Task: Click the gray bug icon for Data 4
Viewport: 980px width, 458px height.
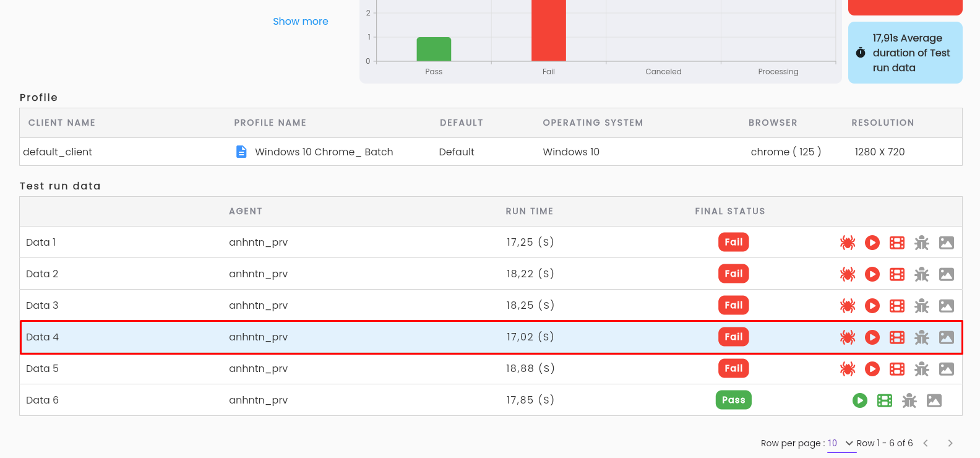Action: pyautogui.click(x=922, y=337)
